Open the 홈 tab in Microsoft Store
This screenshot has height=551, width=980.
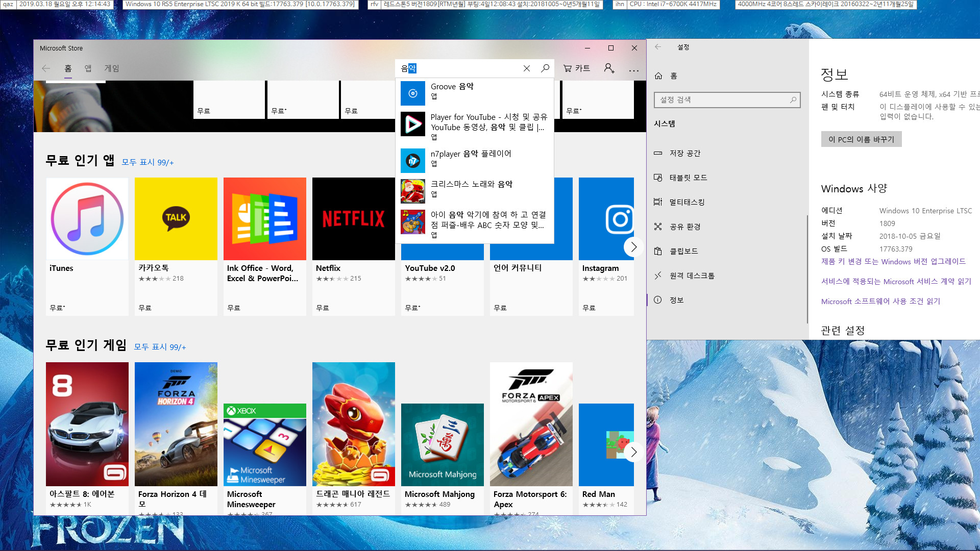[68, 68]
